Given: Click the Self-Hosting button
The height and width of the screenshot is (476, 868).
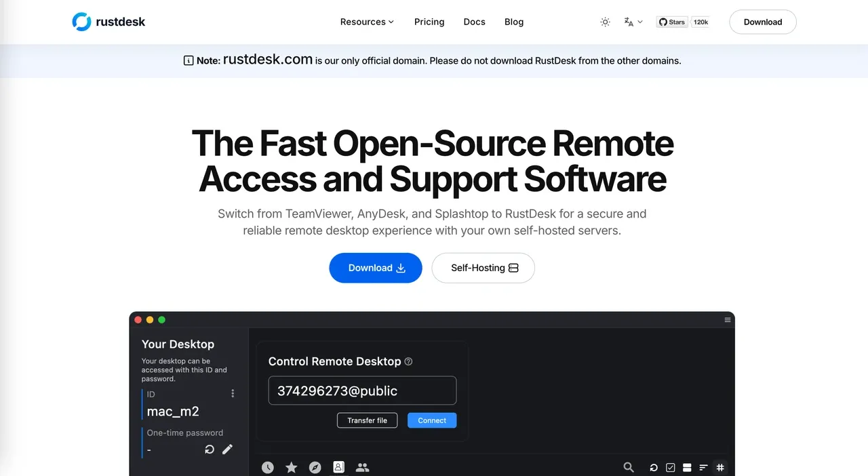Looking at the screenshot, I should tap(484, 268).
